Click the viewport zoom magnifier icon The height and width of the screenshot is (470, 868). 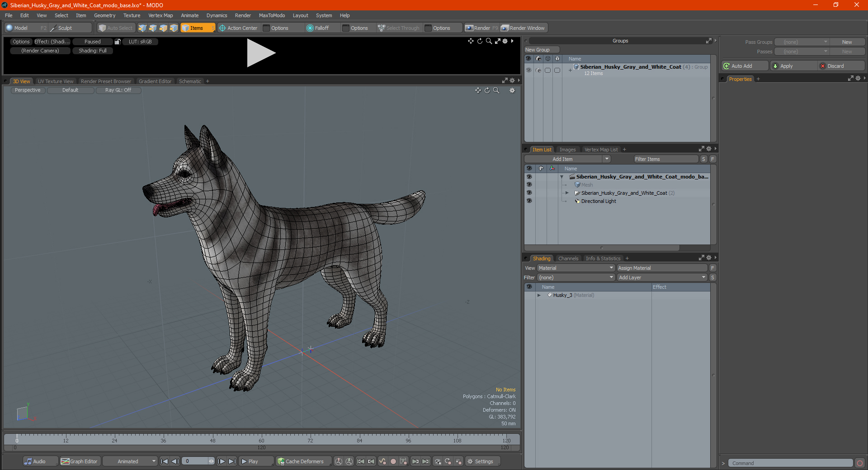point(496,90)
